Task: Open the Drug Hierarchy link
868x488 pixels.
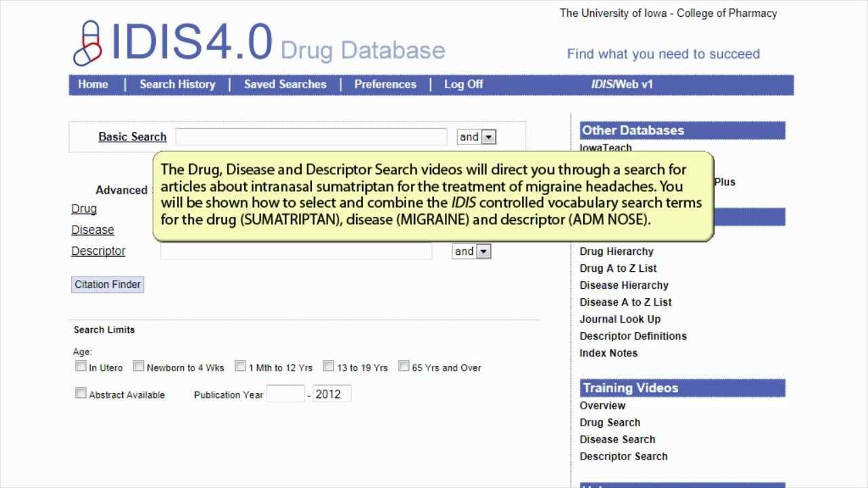Action: coord(616,251)
